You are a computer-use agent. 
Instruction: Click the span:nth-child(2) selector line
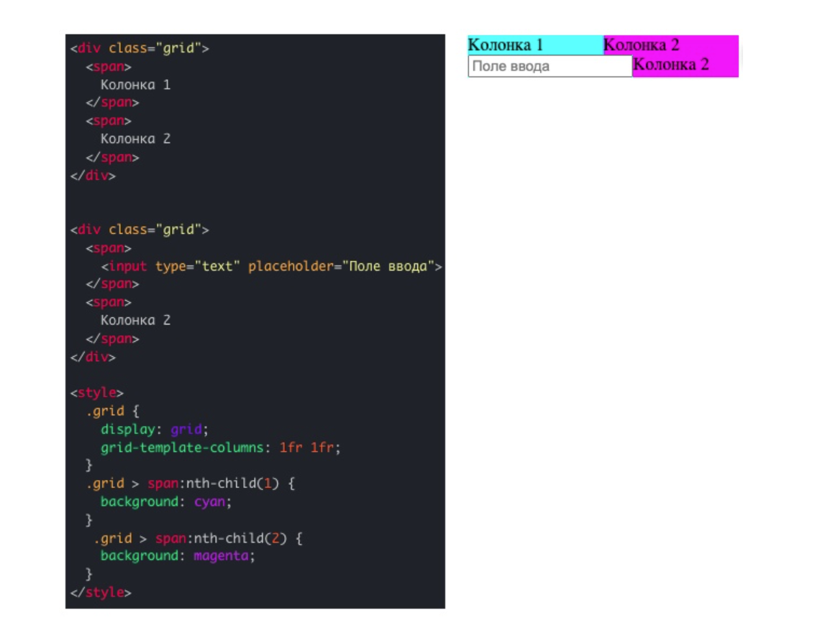pyautogui.click(x=199, y=538)
